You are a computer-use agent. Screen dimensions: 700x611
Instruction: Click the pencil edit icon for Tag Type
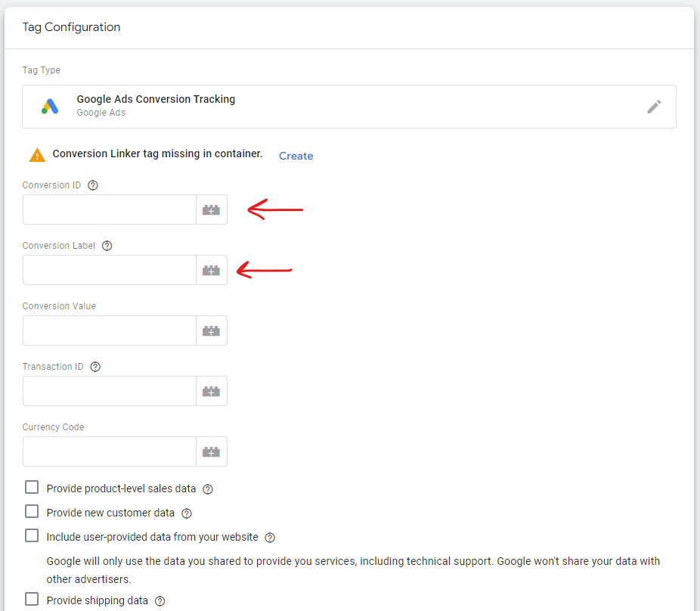pyautogui.click(x=654, y=107)
